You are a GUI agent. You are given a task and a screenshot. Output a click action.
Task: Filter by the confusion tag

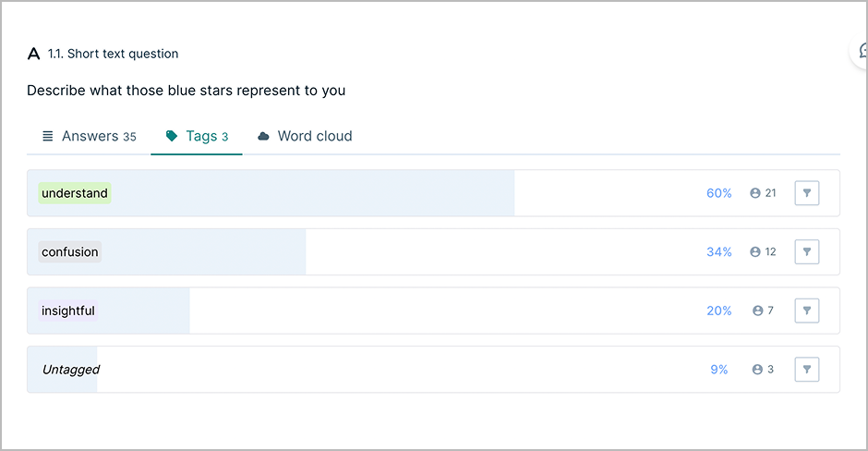(806, 251)
